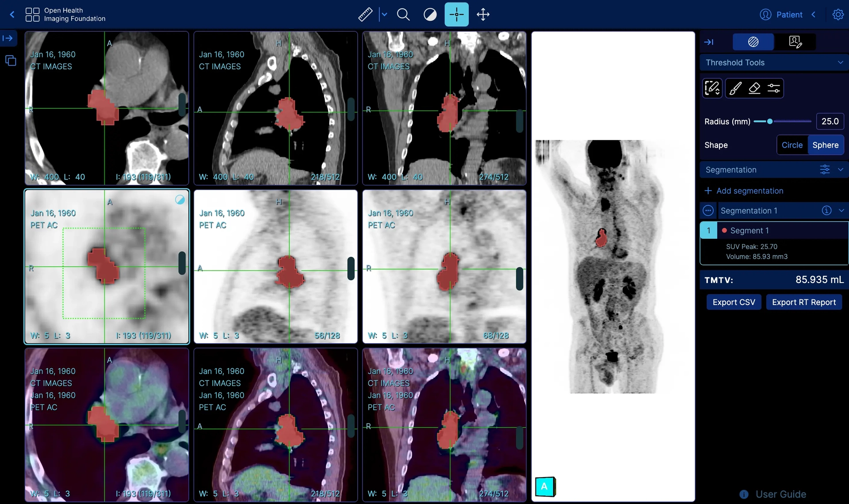Collapse the right panel using the arrow
The height and width of the screenshot is (504, 849).
(709, 42)
